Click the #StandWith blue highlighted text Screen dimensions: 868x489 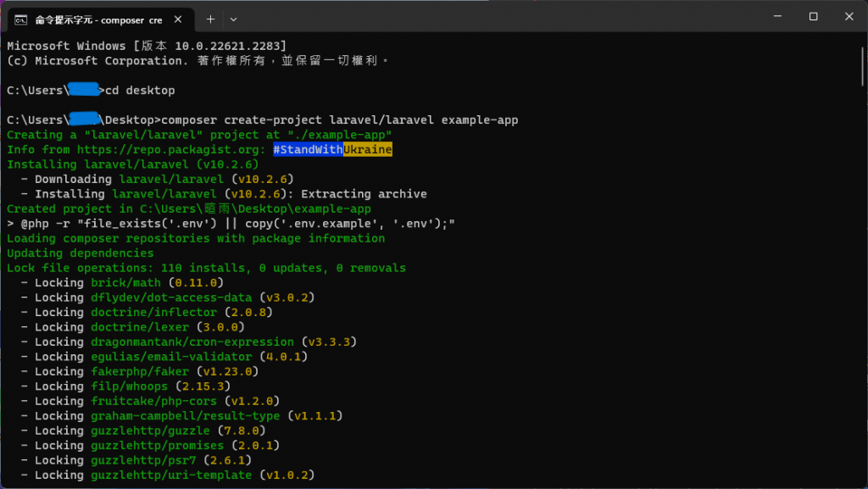pos(308,149)
